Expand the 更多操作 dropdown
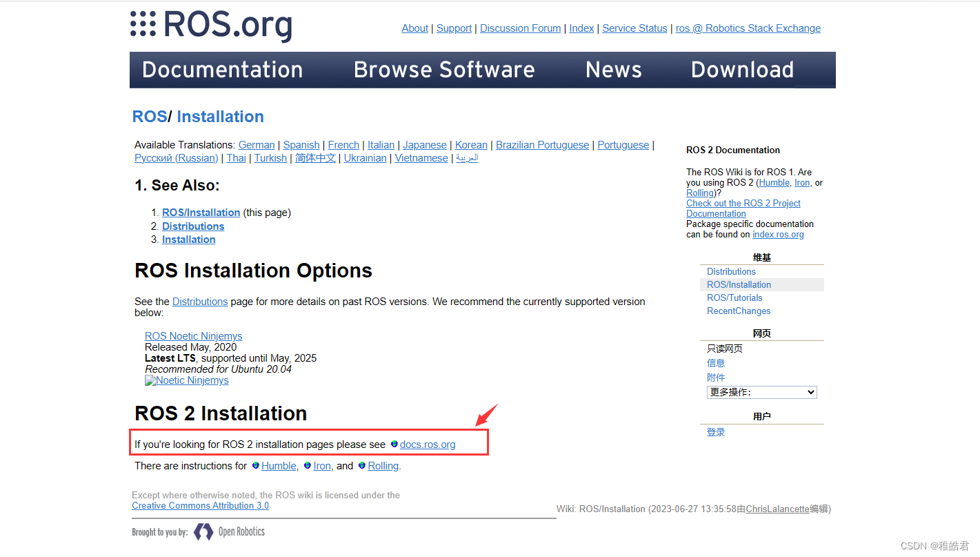 pyautogui.click(x=761, y=392)
